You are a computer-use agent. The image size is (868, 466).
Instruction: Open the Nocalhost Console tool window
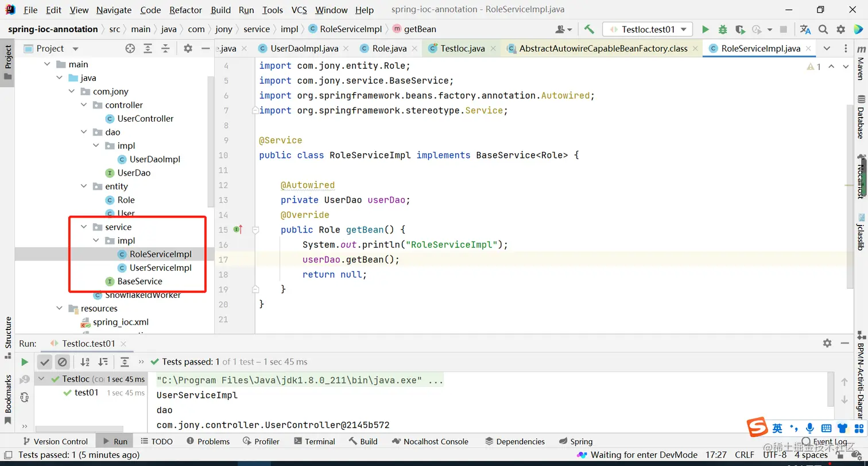click(430, 441)
